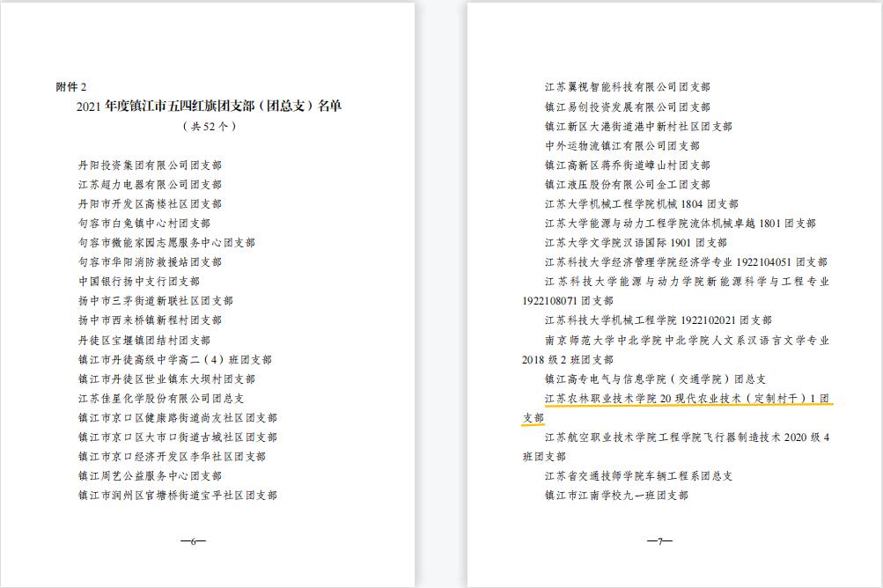This screenshot has width=883, height=588.
Task: Click '镇江市丹徒高级中学高二(4)班团支部' line
Action: pyautogui.click(x=174, y=359)
